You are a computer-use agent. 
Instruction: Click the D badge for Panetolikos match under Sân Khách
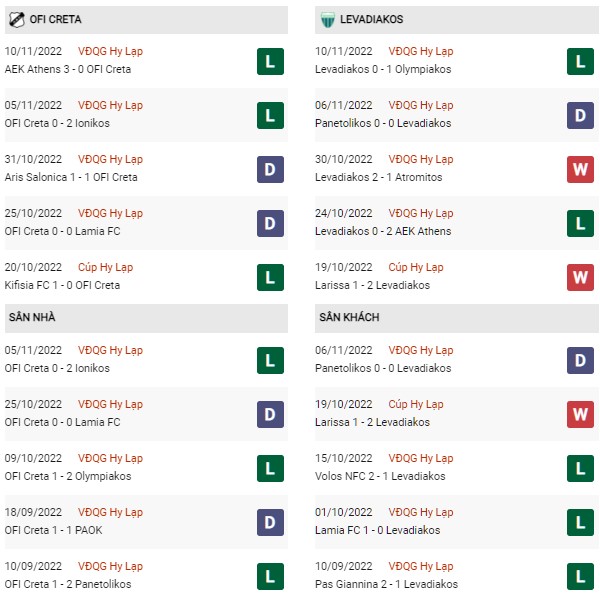(580, 360)
